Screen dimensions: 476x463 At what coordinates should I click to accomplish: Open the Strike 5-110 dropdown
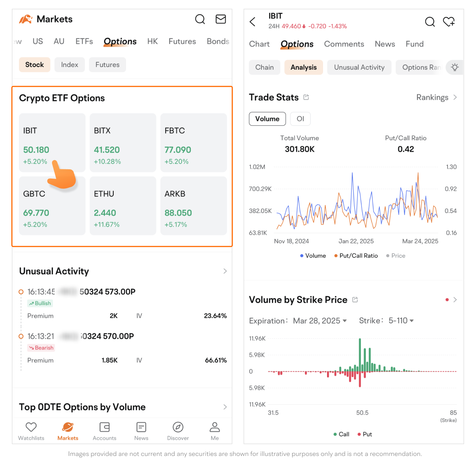click(x=401, y=321)
